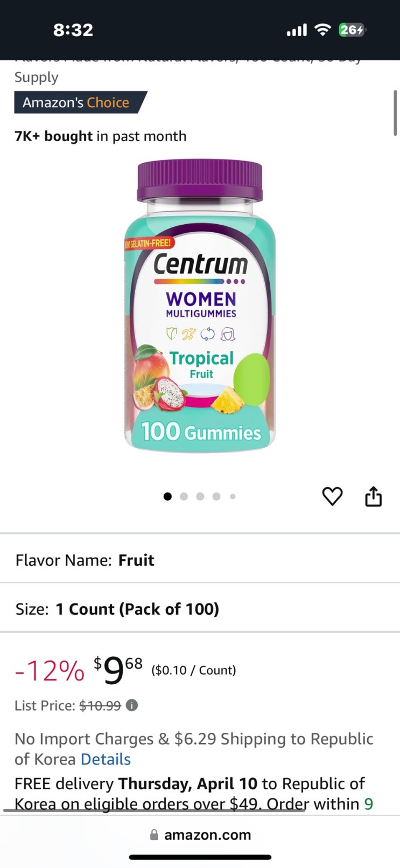
Task: Tap the share icon
Action: (x=373, y=496)
